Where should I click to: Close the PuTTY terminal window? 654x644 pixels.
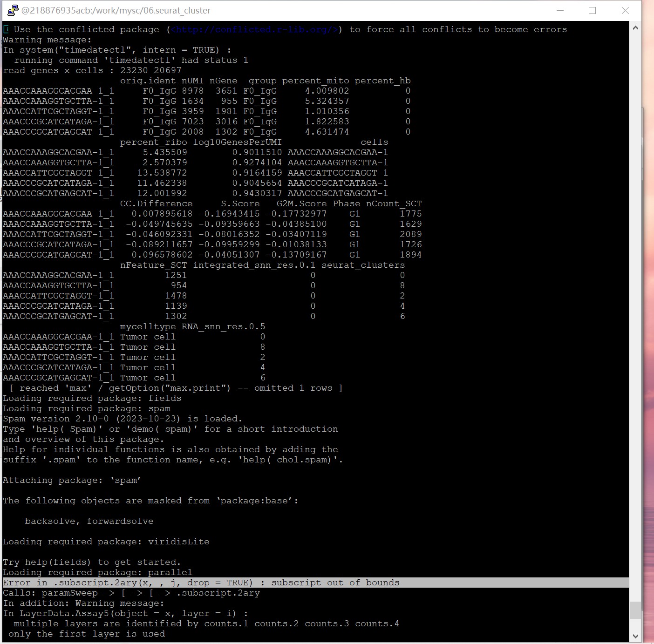click(x=625, y=10)
